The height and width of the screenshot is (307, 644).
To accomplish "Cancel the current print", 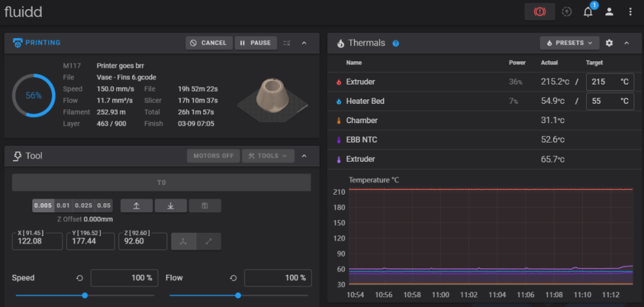I will tap(209, 43).
